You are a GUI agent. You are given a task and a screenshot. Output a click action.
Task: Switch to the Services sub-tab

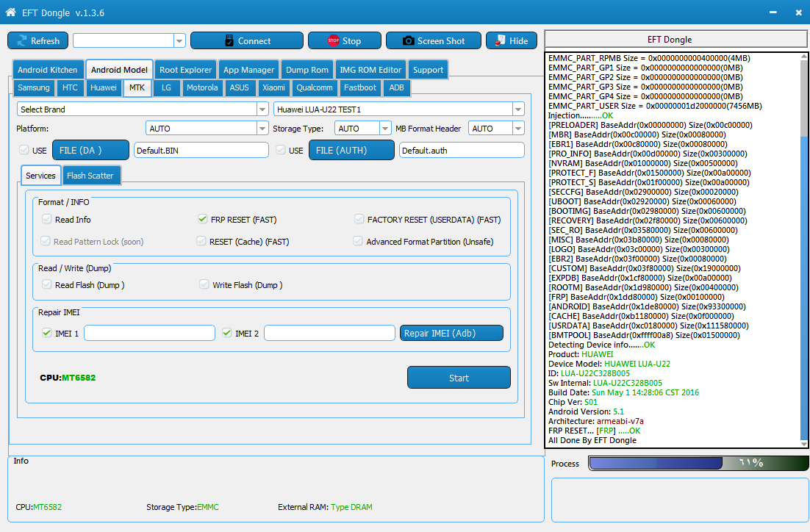pos(41,176)
